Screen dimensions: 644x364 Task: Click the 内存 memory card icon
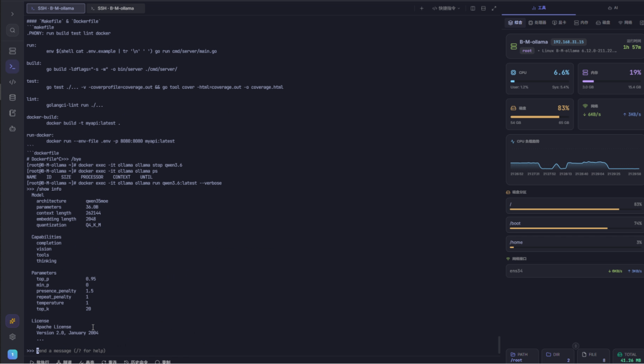585,73
